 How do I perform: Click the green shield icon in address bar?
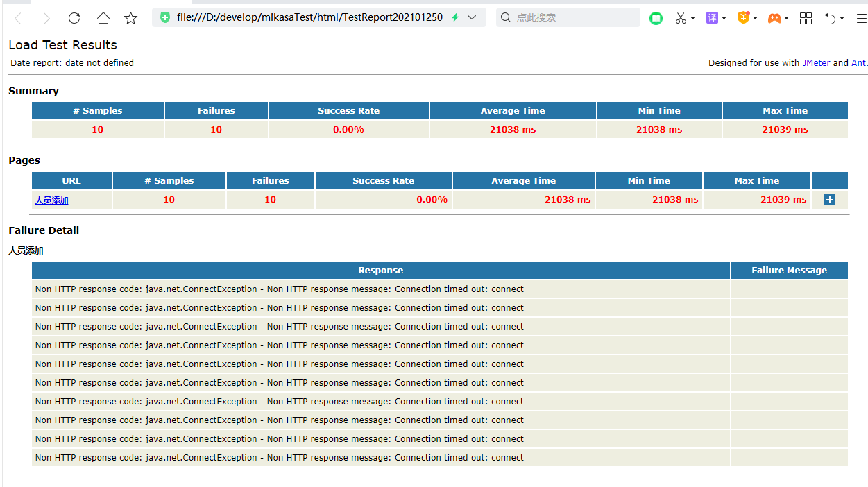point(165,17)
